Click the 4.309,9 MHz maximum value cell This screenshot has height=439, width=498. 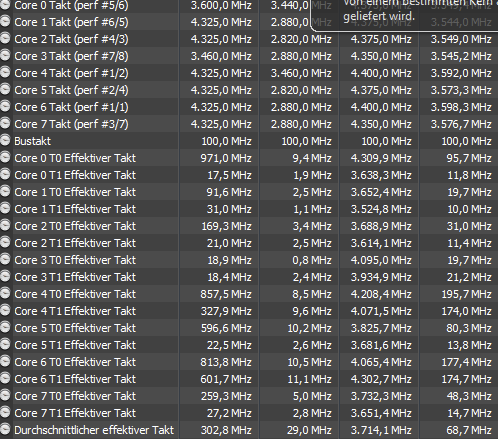(x=381, y=158)
